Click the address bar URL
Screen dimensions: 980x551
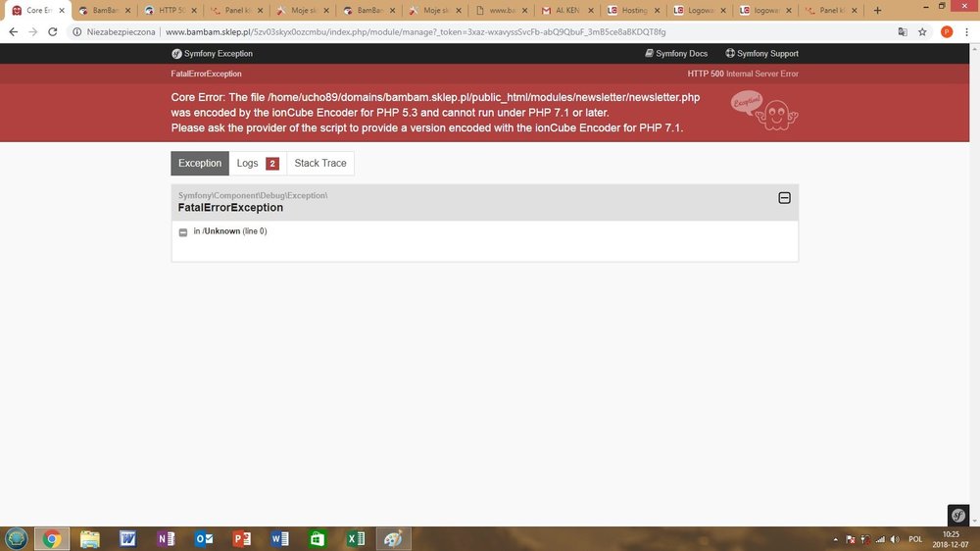(x=416, y=32)
